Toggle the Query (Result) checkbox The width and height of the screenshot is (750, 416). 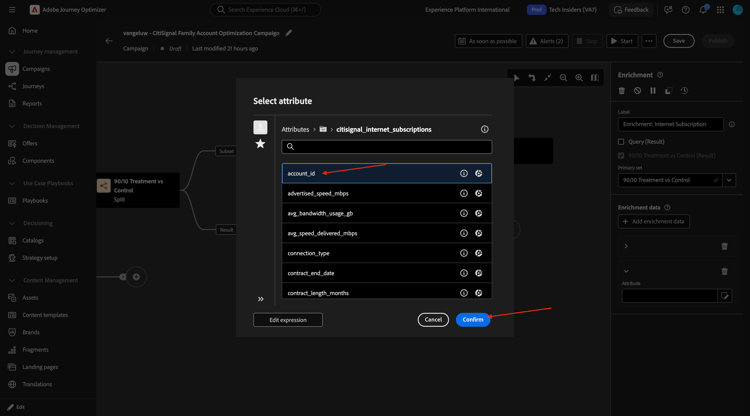tap(621, 142)
